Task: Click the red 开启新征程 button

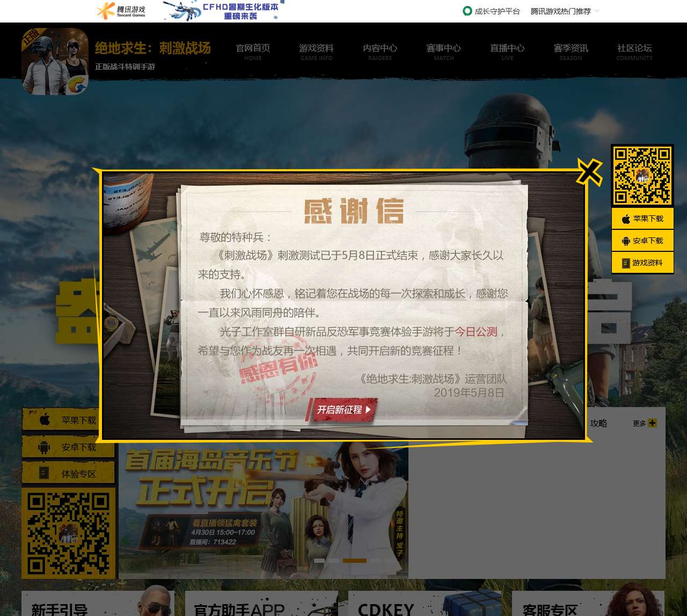Action: pyautogui.click(x=342, y=410)
